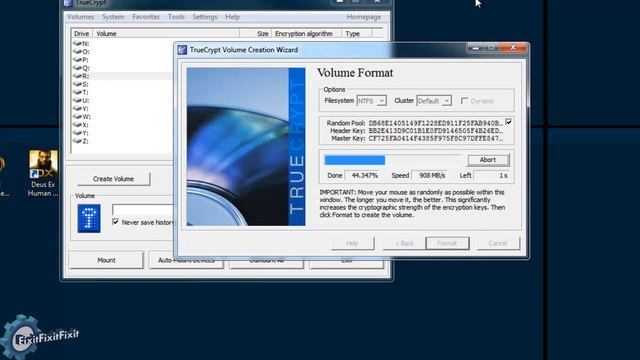Click the Encryption algorithm column header
Screen dimensions: 640x360
pos(307,33)
